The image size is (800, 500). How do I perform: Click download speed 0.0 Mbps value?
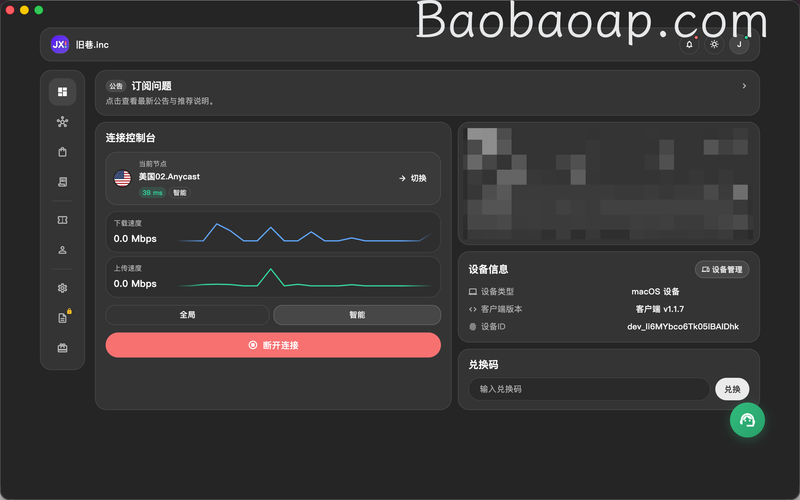(135, 238)
